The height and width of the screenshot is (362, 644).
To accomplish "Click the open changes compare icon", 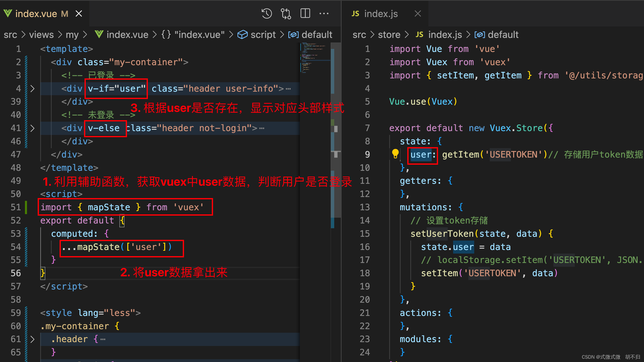I will coord(286,13).
